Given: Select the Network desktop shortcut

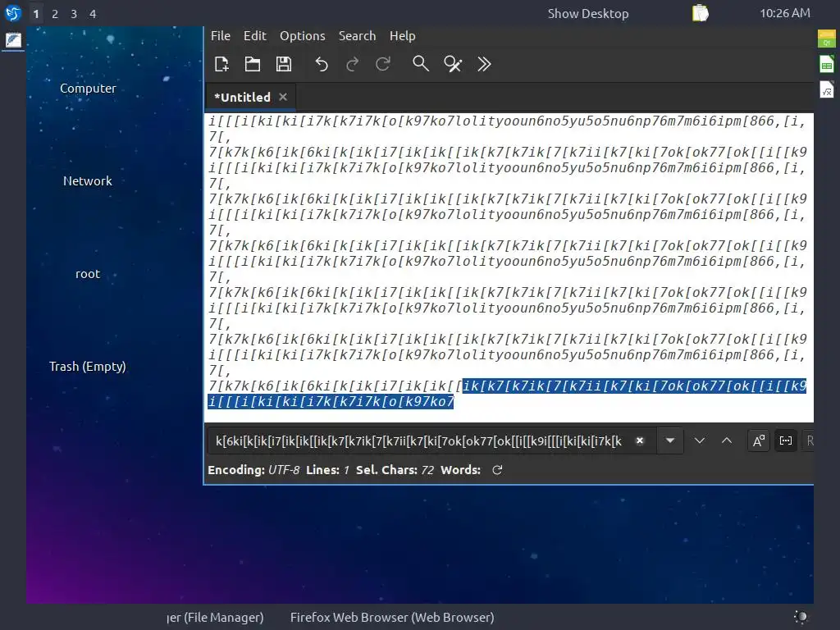Looking at the screenshot, I should pyautogui.click(x=88, y=181).
